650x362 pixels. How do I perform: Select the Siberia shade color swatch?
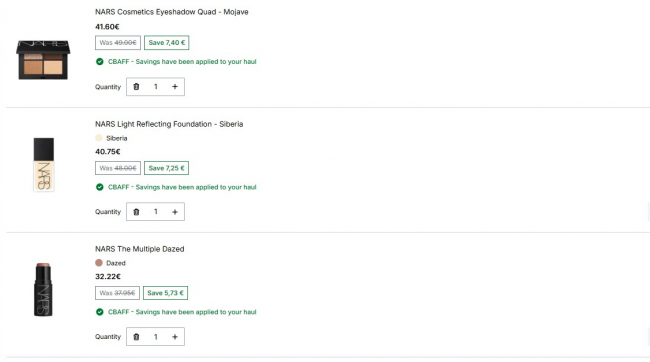tap(99, 138)
